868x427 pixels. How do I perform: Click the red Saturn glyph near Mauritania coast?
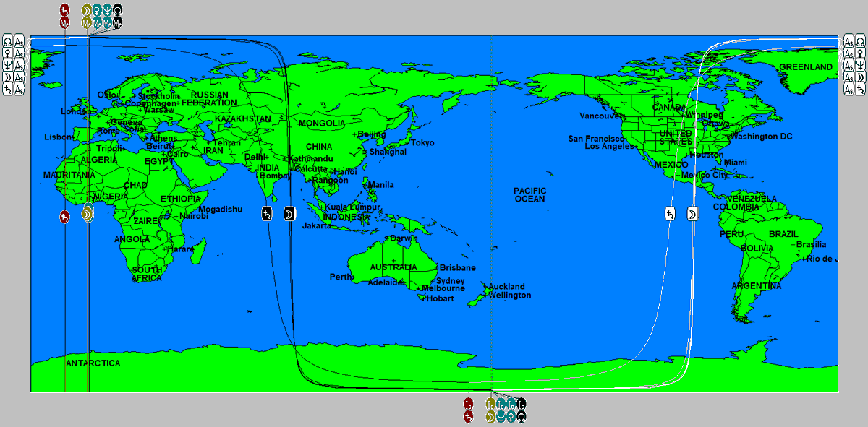[64, 215]
